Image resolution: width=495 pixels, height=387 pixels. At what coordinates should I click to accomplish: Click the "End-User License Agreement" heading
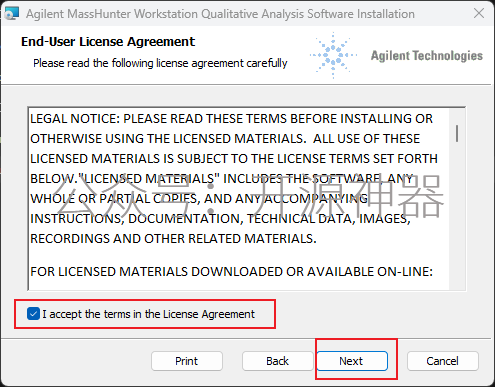pyautogui.click(x=108, y=42)
